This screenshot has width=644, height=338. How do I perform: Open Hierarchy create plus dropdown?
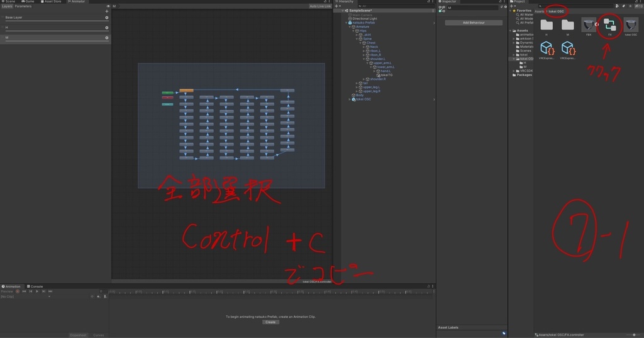point(338,6)
